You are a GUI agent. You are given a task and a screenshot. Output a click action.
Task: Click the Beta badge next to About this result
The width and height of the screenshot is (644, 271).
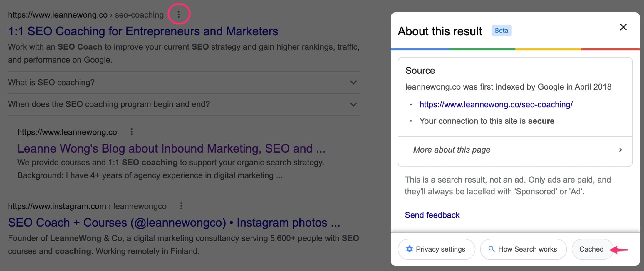tap(502, 30)
